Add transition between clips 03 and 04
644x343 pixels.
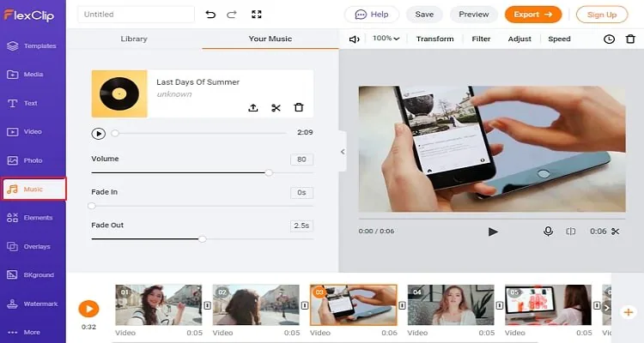point(402,305)
